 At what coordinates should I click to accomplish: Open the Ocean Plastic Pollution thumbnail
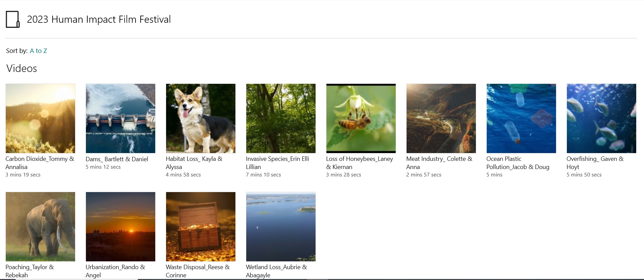(x=521, y=118)
